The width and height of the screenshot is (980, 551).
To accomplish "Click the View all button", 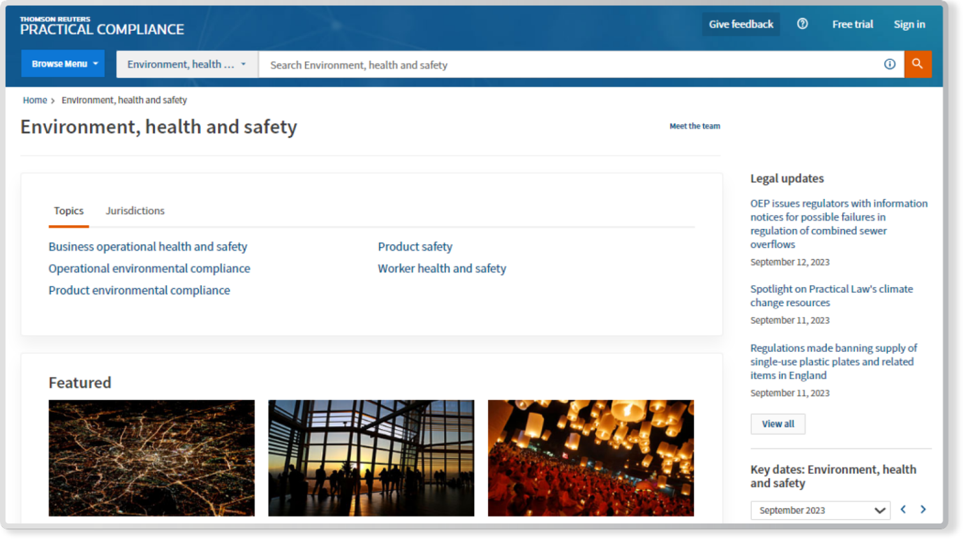I will click(778, 424).
